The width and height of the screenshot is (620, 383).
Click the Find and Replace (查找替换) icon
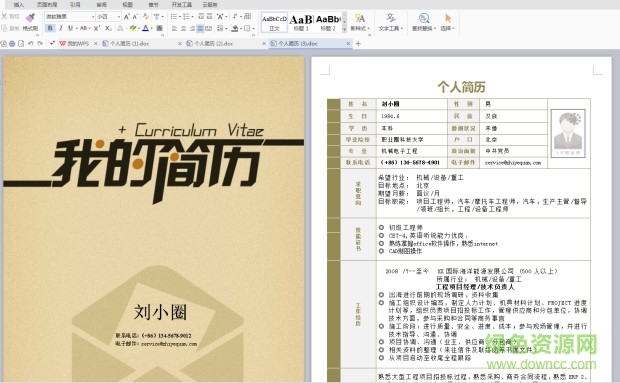424,18
